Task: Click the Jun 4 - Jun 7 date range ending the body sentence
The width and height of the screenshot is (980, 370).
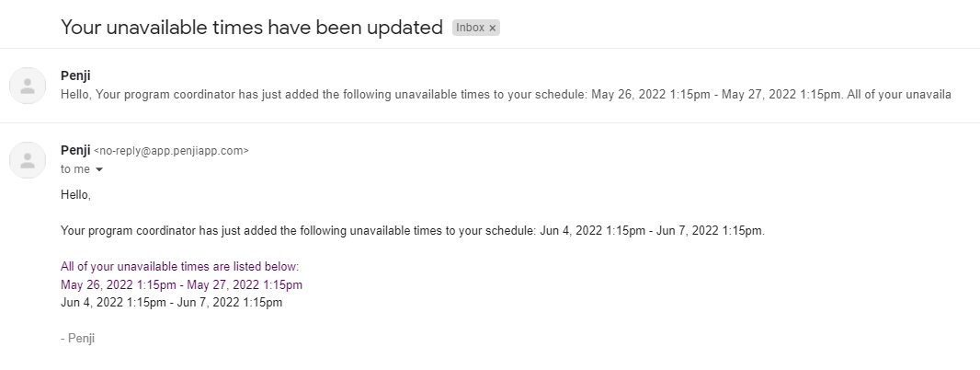Action: 649,230
